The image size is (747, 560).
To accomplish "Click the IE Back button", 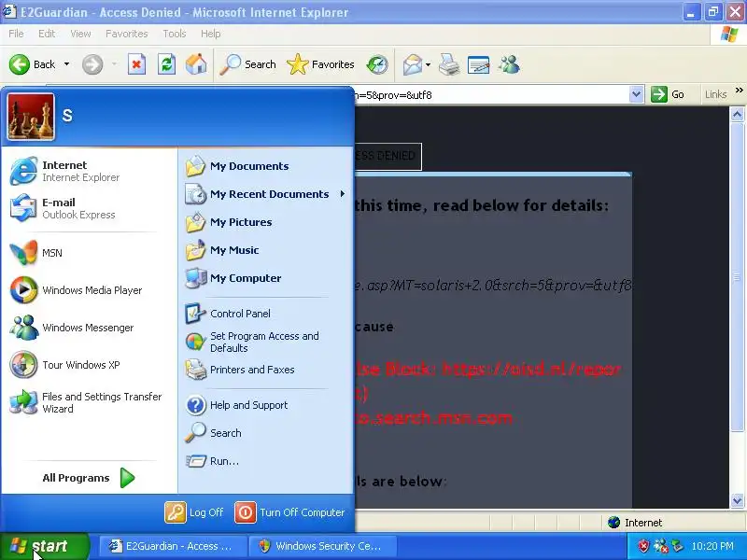I will coord(33,64).
